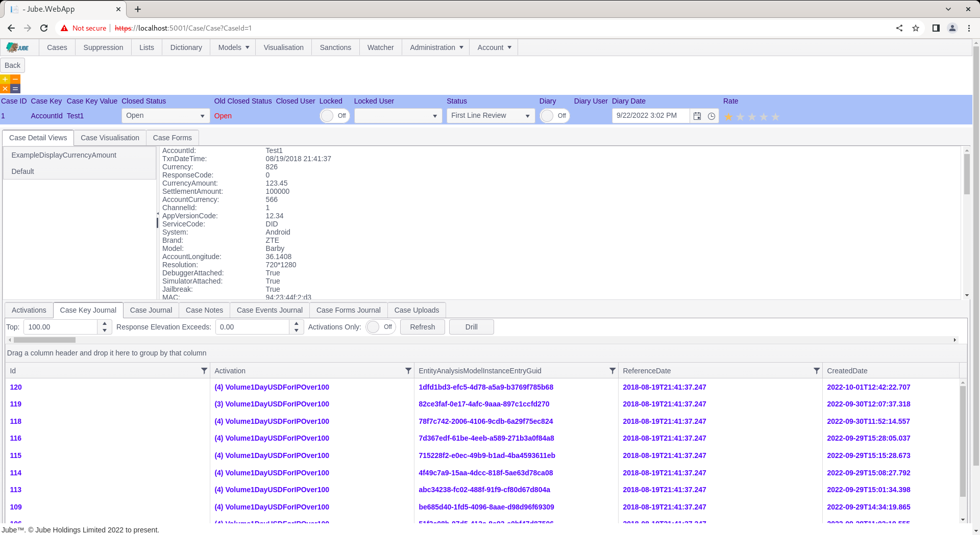The height and width of the screenshot is (535, 980).
Task: Expand the Account menu
Action: [x=494, y=47]
